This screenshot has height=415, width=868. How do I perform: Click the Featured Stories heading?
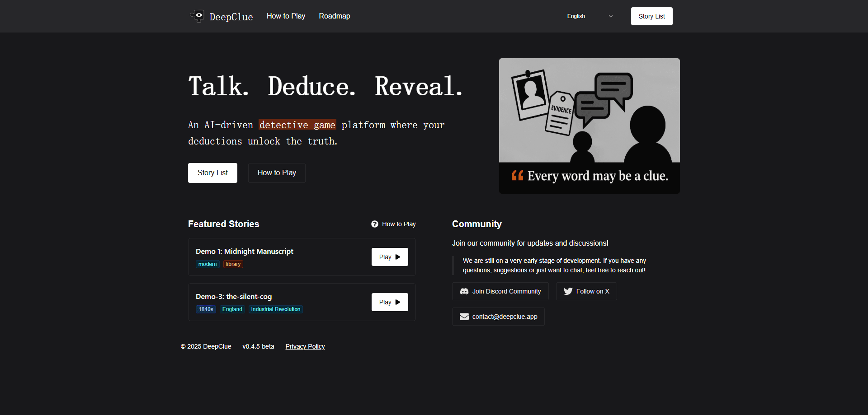point(224,224)
